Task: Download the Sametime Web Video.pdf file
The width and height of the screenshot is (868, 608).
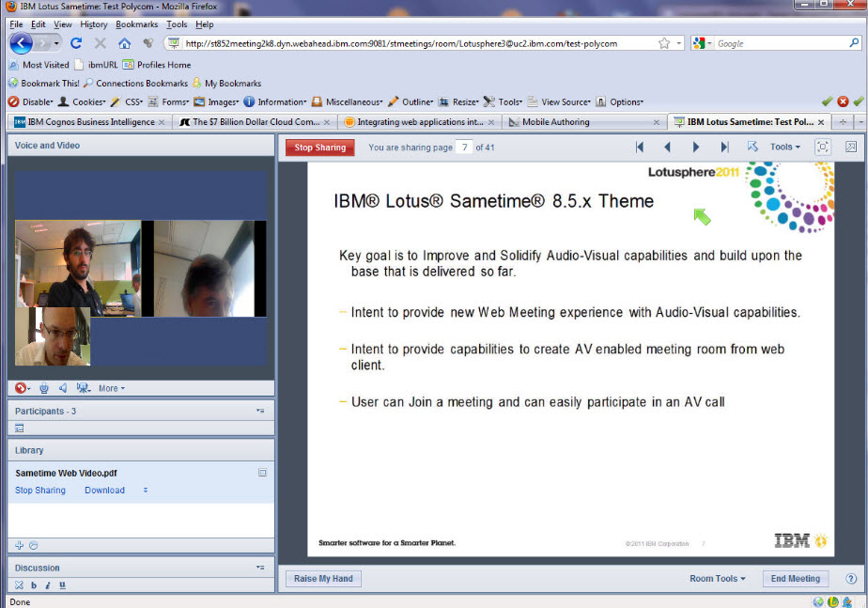Action: pyautogui.click(x=103, y=490)
